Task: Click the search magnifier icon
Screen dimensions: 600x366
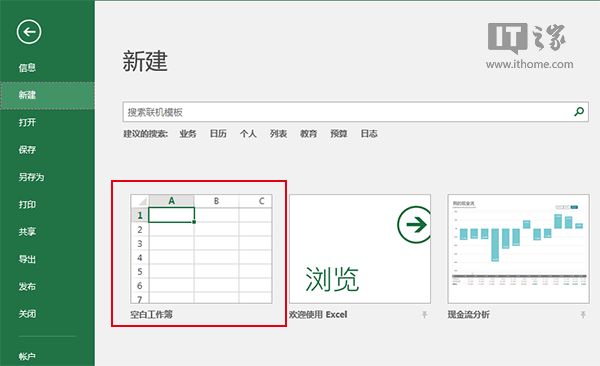Action: tap(579, 111)
